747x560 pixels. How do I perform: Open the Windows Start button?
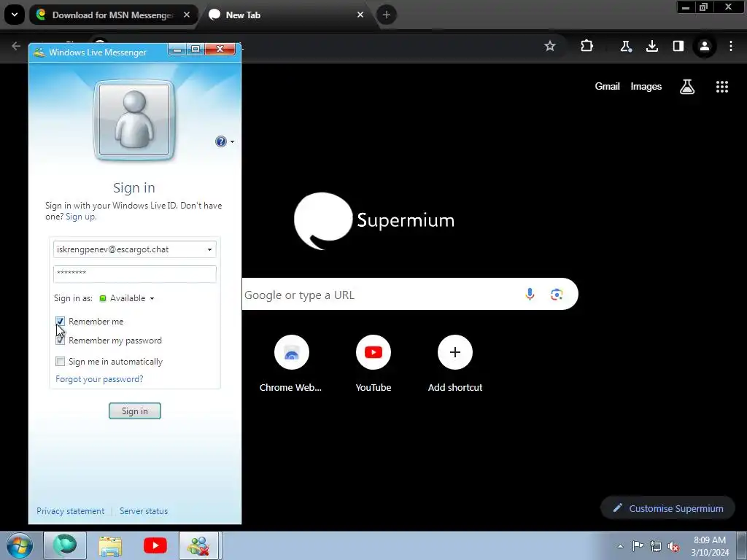pos(20,545)
